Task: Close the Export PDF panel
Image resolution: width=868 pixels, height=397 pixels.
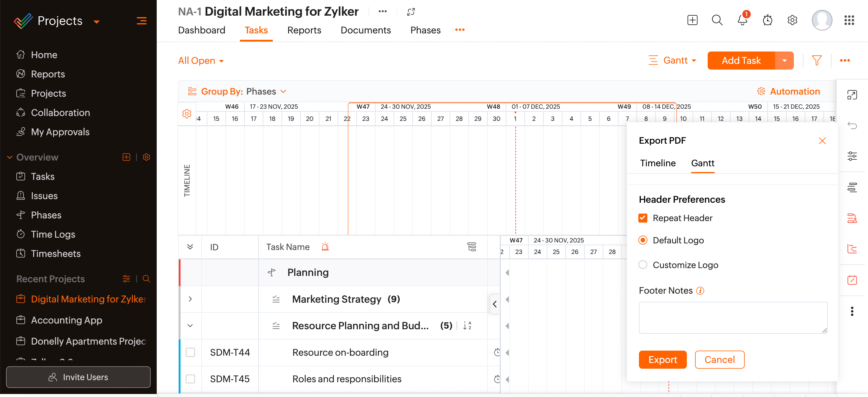Action: click(822, 141)
